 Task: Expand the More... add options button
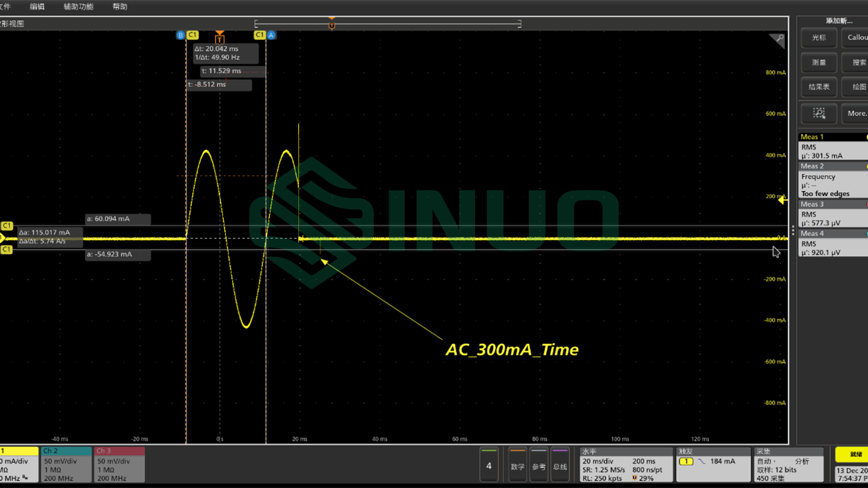pyautogui.click(x=856, y=113)
